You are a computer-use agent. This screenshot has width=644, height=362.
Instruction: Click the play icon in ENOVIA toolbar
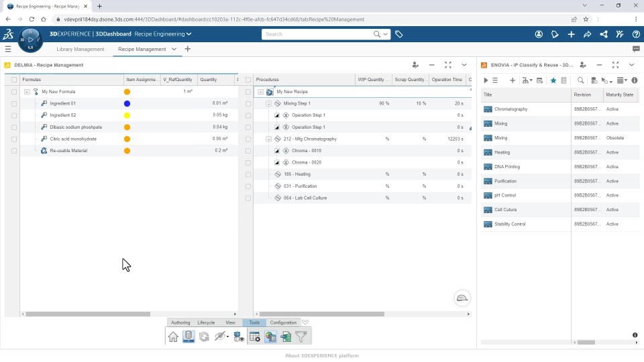click(x=486, y=80)
